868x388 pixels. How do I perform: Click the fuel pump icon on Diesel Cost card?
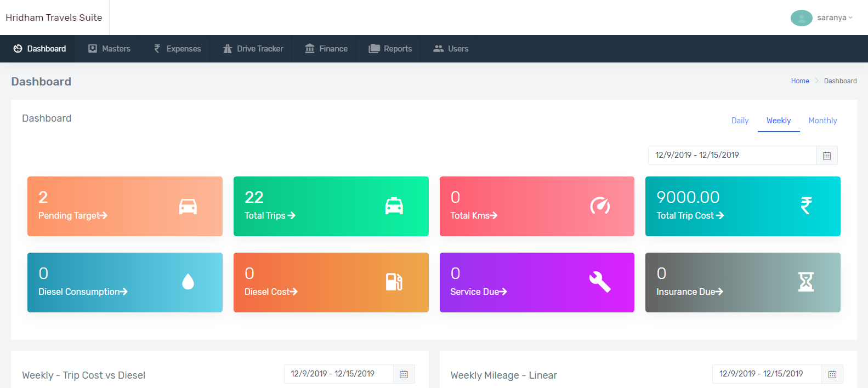coord(394,282)
